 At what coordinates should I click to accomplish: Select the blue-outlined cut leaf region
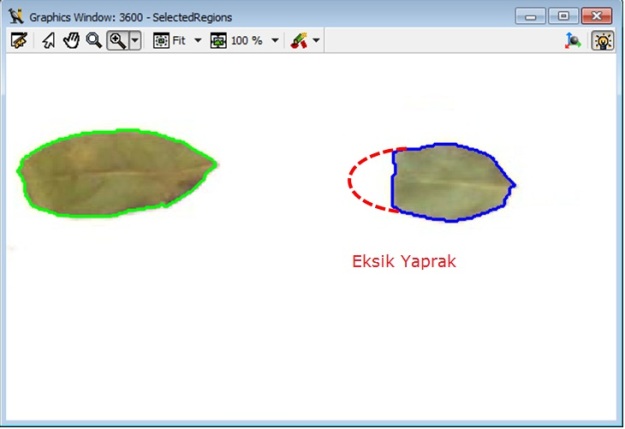452,182
